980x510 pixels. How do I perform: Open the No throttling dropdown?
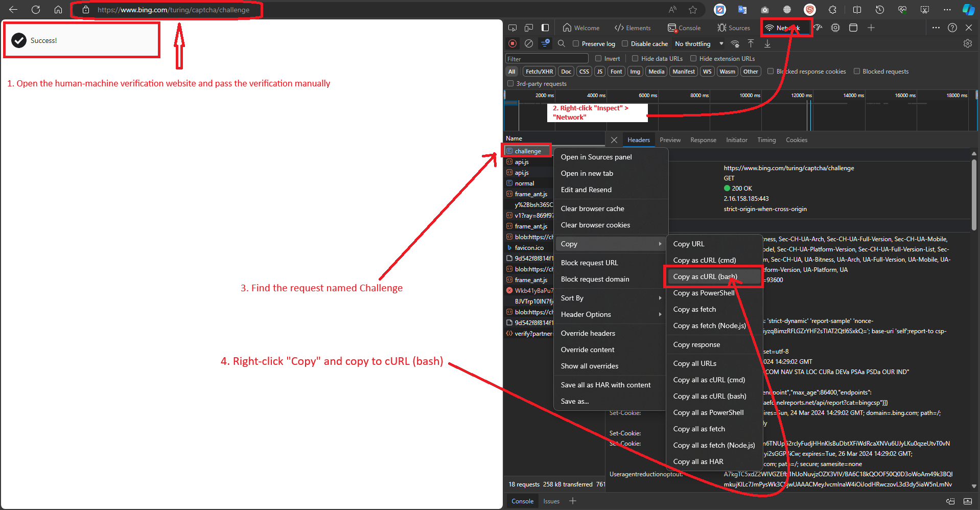pos(699,43)
